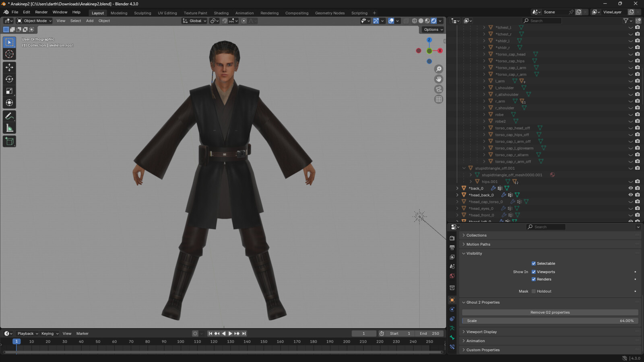The image size is (644, 362).
Task: Select the Add Cube tool
Action: 9,141
